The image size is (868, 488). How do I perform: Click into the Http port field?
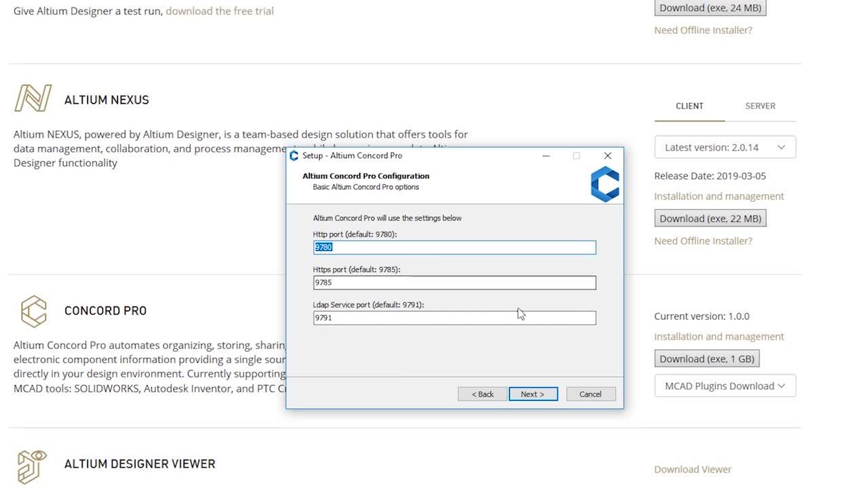[454, 247]
